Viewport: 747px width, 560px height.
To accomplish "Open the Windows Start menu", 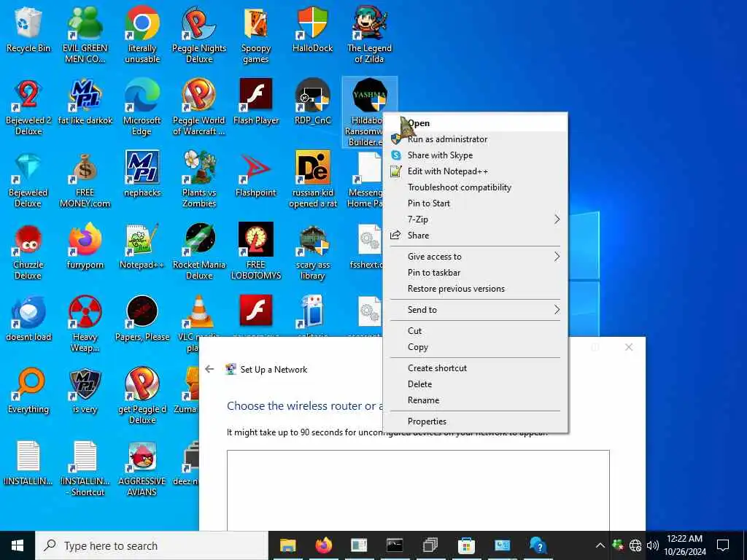I will (x=18, y=545).
